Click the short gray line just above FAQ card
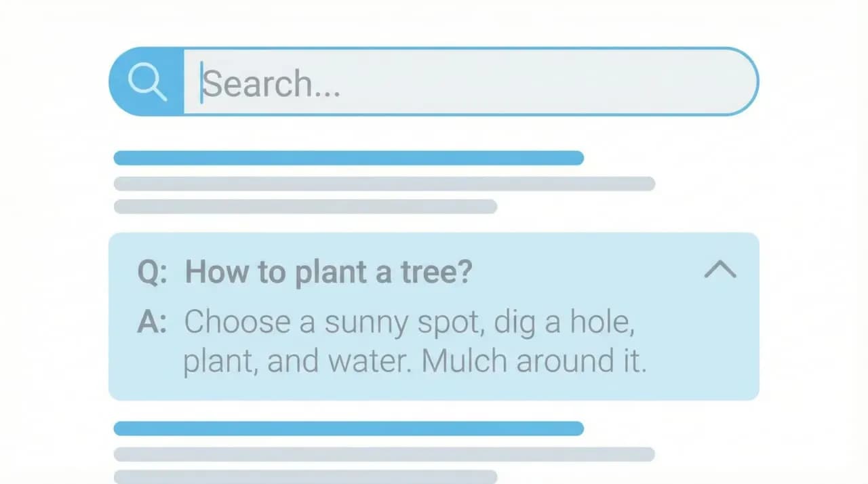This screenshot has width=868, height=484. [305, 207]
